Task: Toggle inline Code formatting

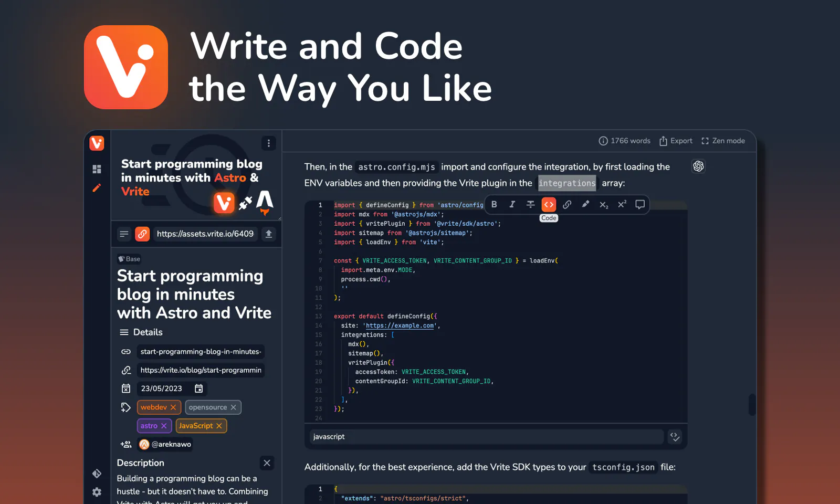Action: [x=549, y=204]
